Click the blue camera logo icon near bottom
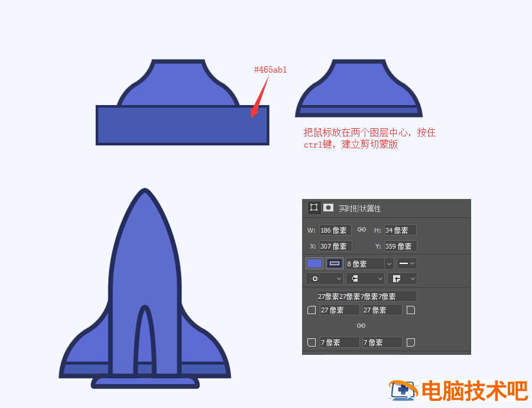532x408 pixels. 404,390
